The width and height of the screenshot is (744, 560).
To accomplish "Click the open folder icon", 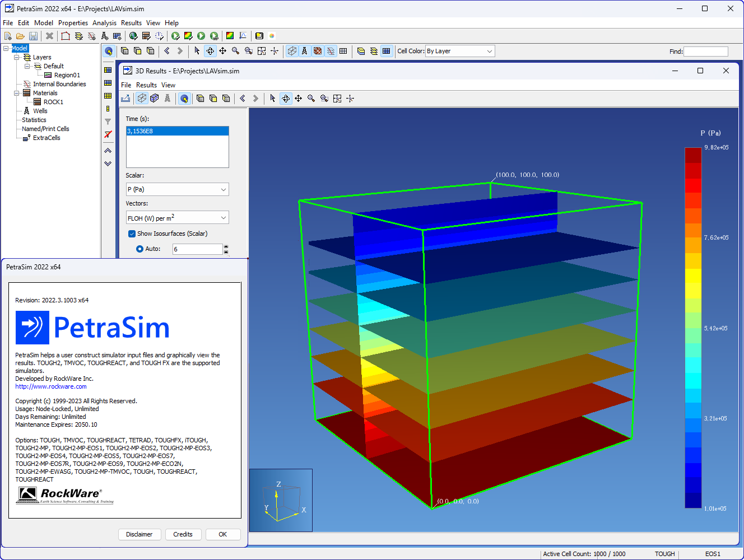I will click(x=21, y=36).
